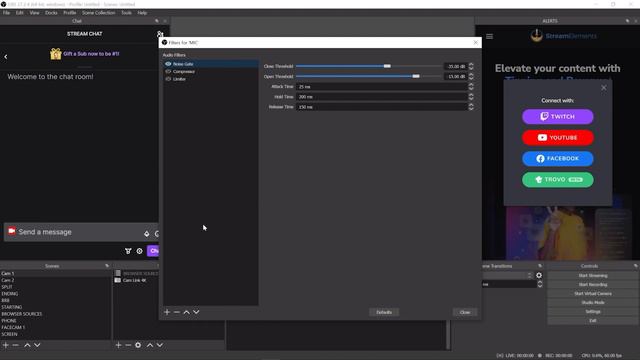Toggle visibility eye of Noise Gate filter
Viewport: 640px width, 360px height.
168,64
